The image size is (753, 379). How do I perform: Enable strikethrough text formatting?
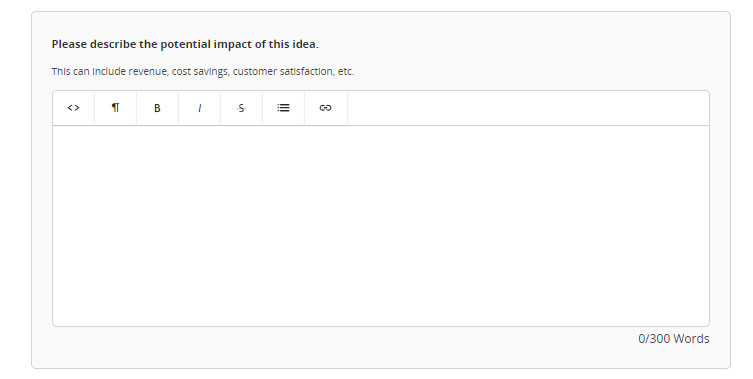pyautogui.click(x=241, y=108)
